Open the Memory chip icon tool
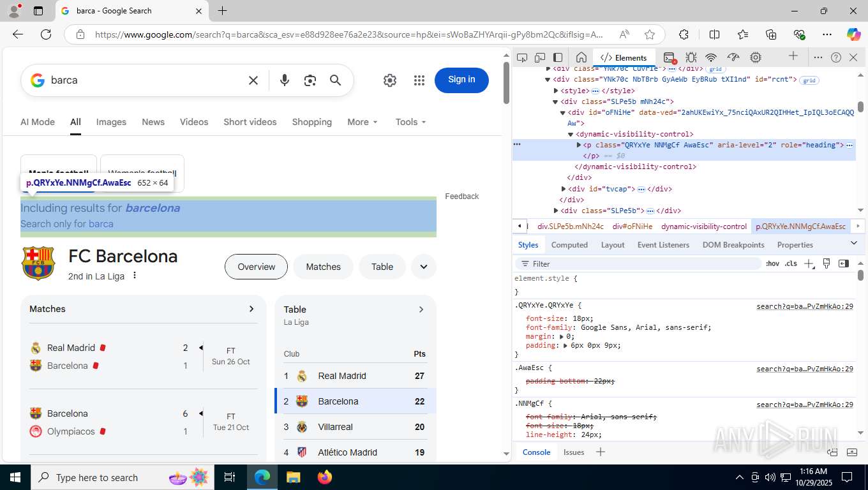The height and width of the screenshot is (490, 868). point(756,57)
